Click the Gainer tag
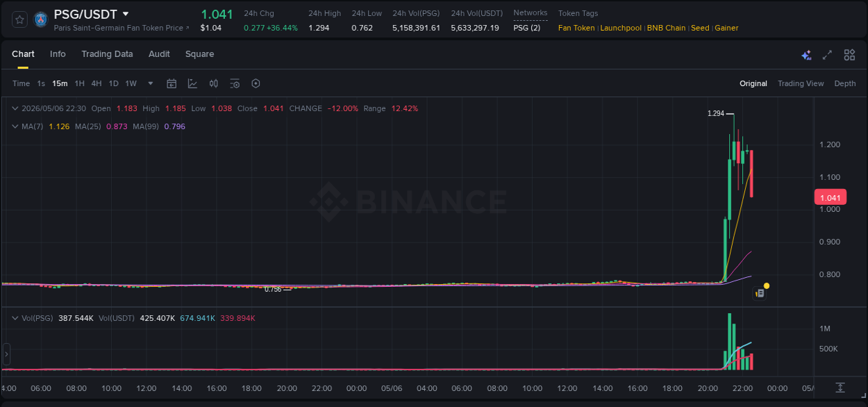The width and height of the screenshot is (868, 407). pyautogui.click(x=726, y=28)
